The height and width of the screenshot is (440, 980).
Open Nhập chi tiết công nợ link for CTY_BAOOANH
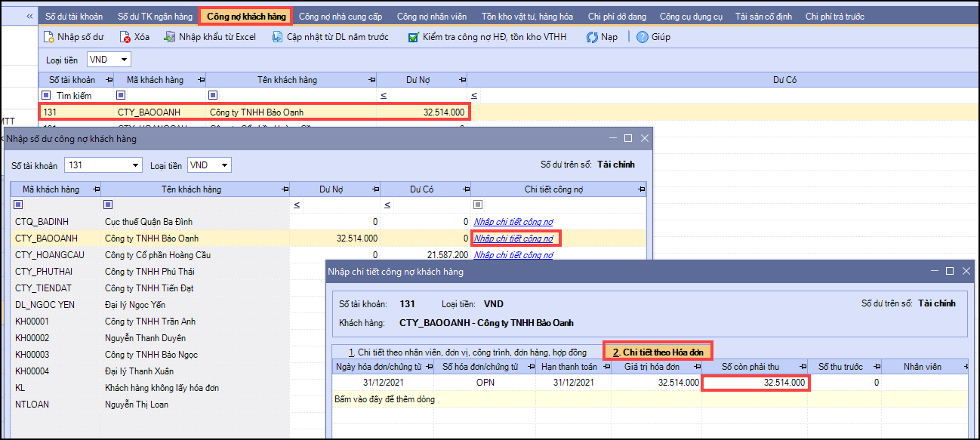513,238
